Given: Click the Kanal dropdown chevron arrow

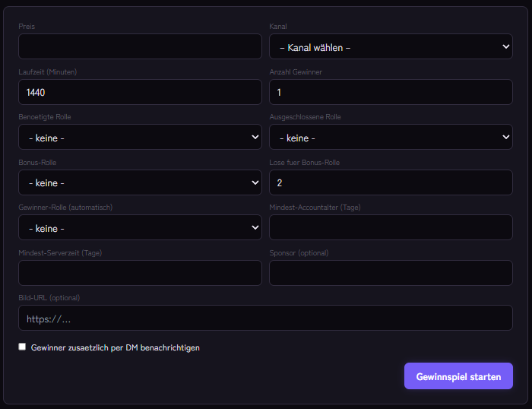Looking at the screenshot, I should pos(505,46).
